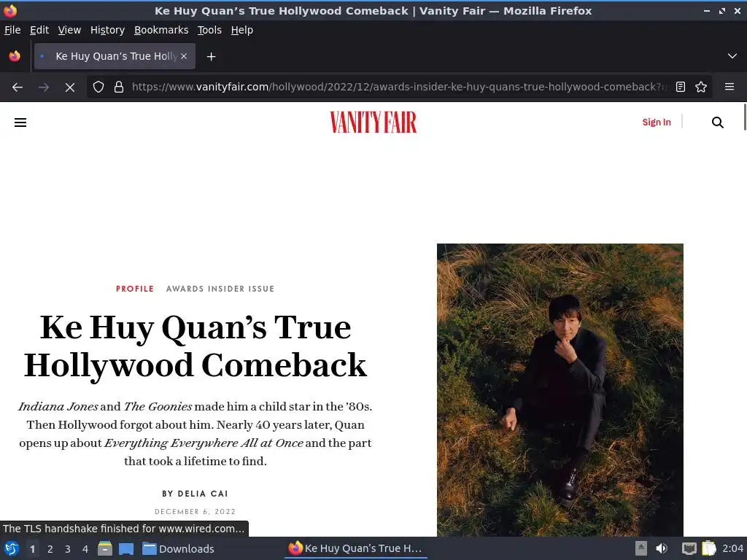This screenshot has height=560, width=747.
Task: Open the tracking protection shield icon
Action: click(98, 87)
